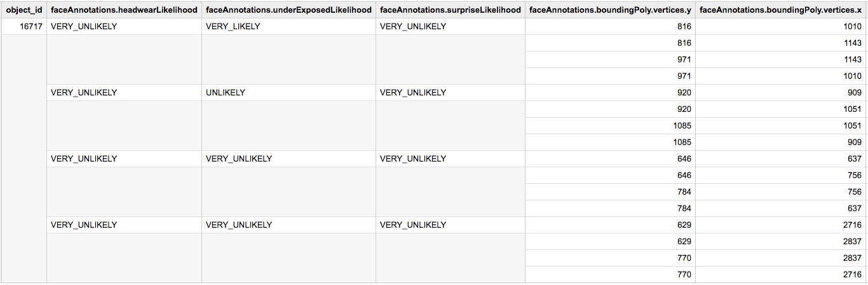Click the surpriseLikelihood cell beside the UNLIKELY value
The height and width of the screenshot is (285, 868).
[413, 93]
